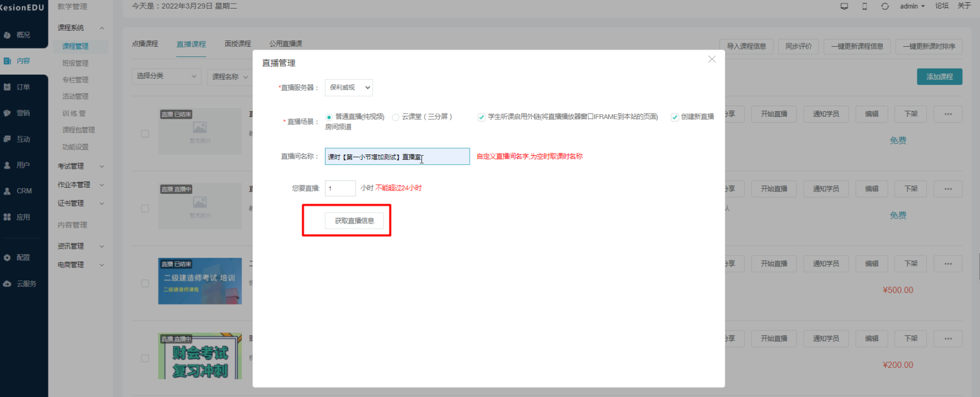Viewport: 980px width, 397px height.
Task: Open the 配置 settings sidebar icon
Action: tap(7, 258)
